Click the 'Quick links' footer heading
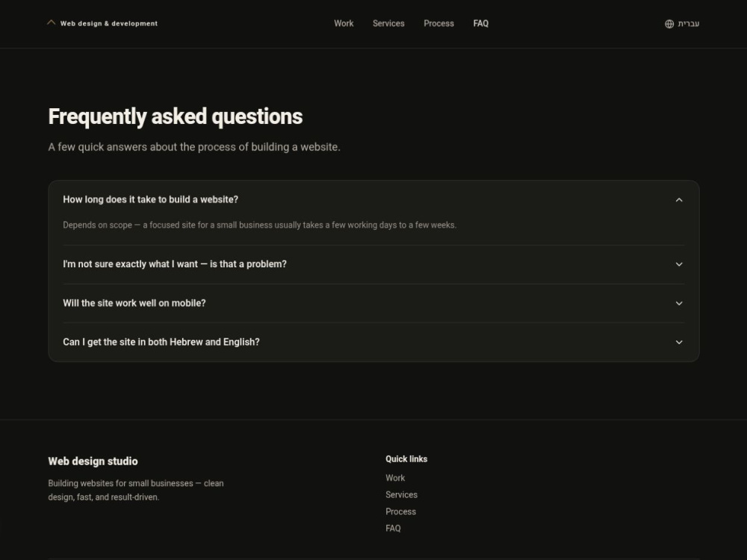747x560 pixels. point(406,459)
